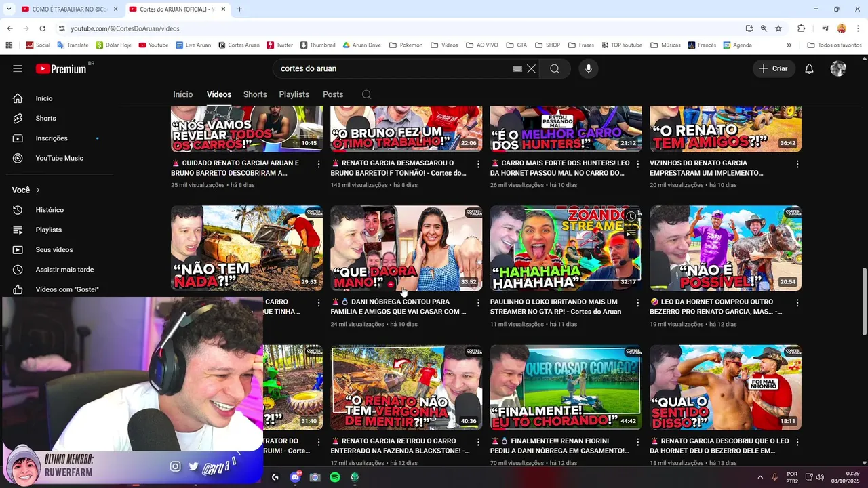868x488 pixels.
Task: Open Logitech G Hub from the taskbar
Action: [x=275, y=477]
